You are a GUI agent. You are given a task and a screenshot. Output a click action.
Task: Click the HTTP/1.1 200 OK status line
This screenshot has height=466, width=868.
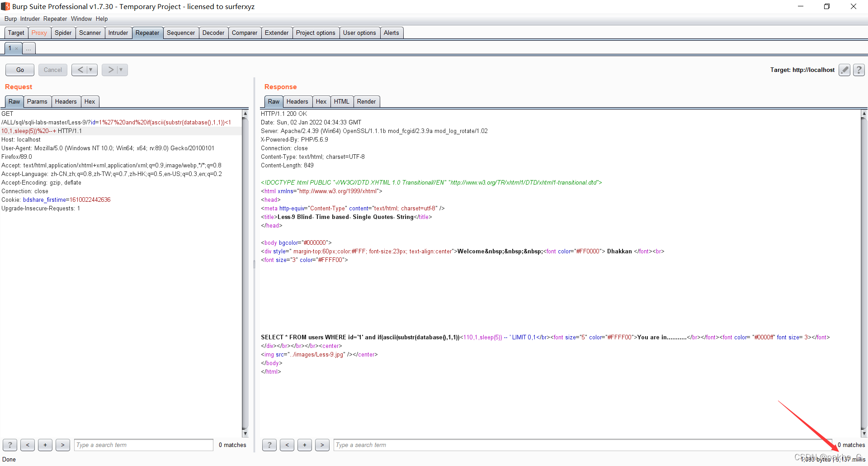tap(284, 114)
